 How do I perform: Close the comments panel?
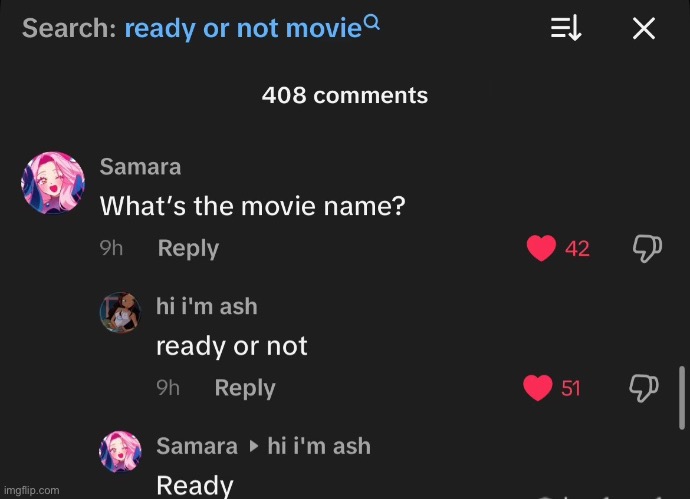click(644, 29)
